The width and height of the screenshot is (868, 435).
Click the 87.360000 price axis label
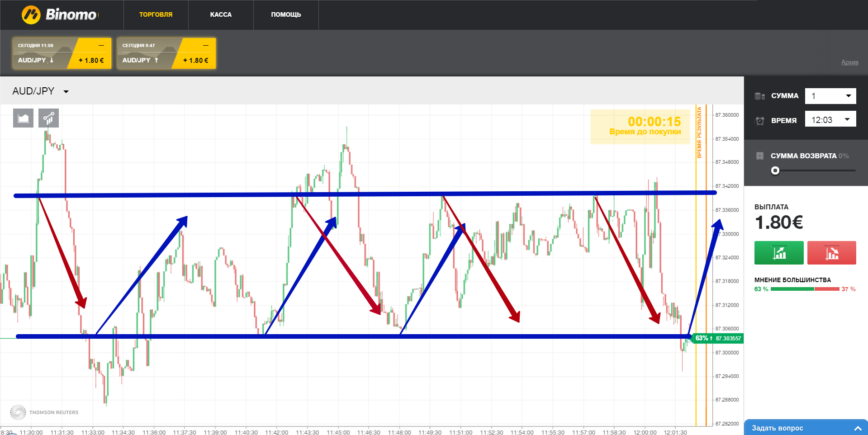[727, 115]
